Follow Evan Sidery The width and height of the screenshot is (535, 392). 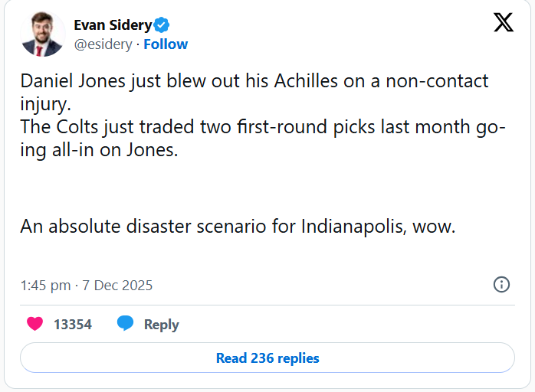(166, 44)
